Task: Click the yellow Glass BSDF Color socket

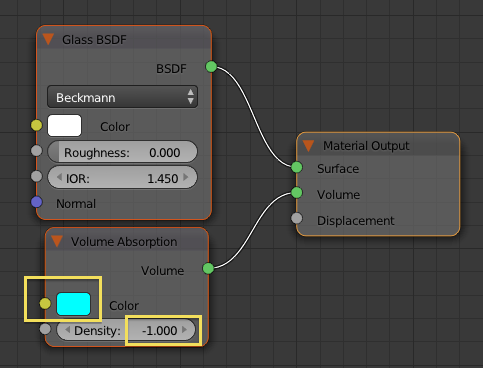Action: pos(36,125)
